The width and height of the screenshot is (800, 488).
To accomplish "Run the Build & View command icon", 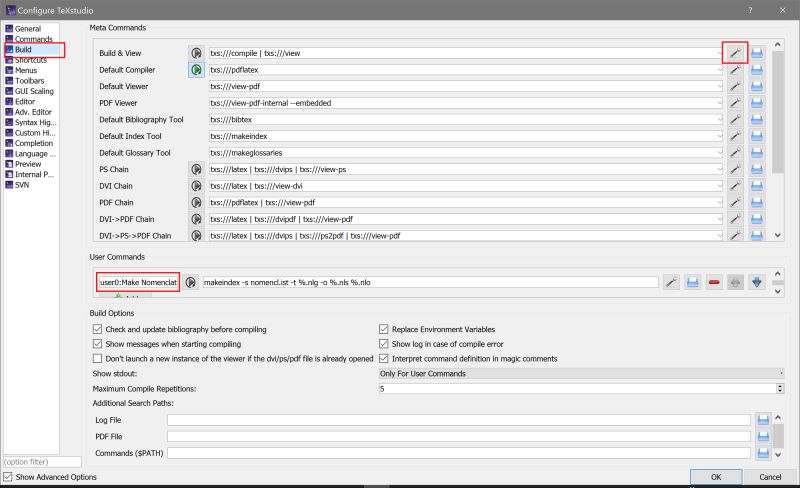I will pyautogui.click(x=196, y=53).
